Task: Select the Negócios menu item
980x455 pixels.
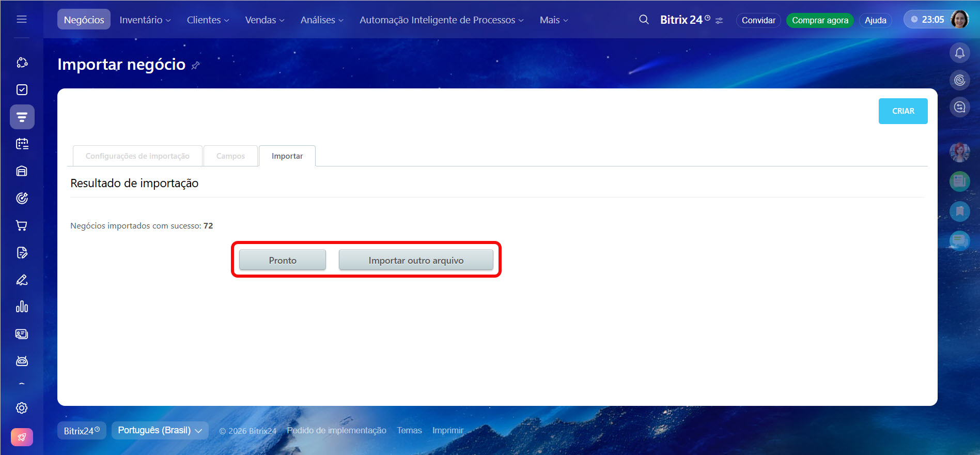Action: pyautogui.click(x=84, y=20)
